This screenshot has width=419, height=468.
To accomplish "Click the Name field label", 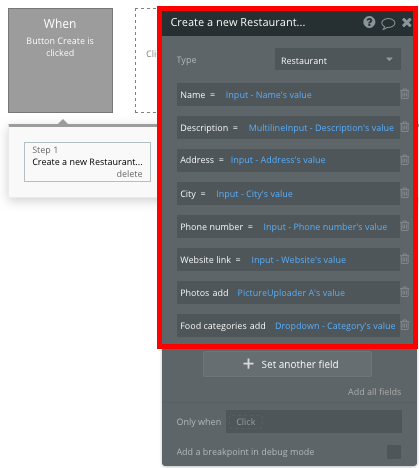I will click(x=193, y=95).
